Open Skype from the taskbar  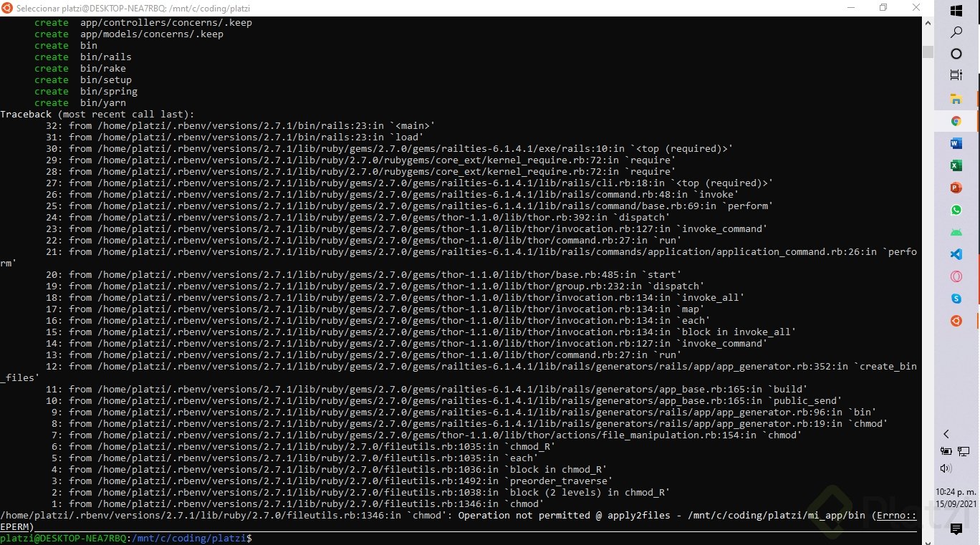[x=956, y=299]
